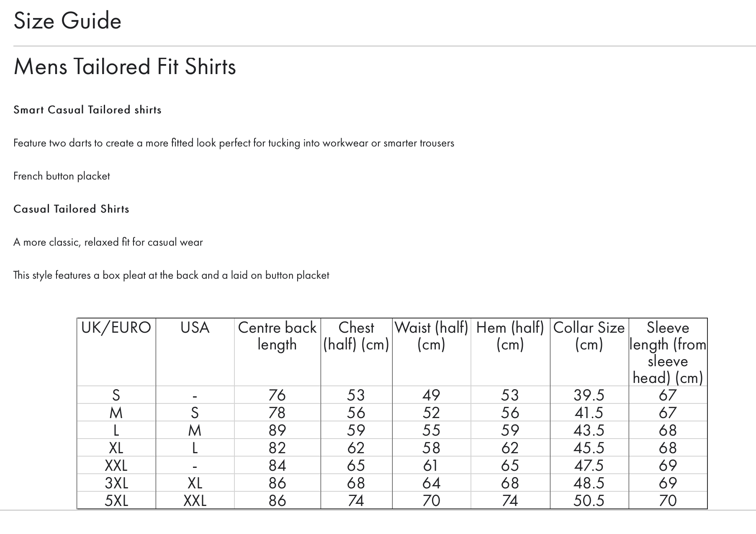Viewport: 756px width, 534px height.
Task: Click the Waist (half) (cm) header
Action: (431, 336)
